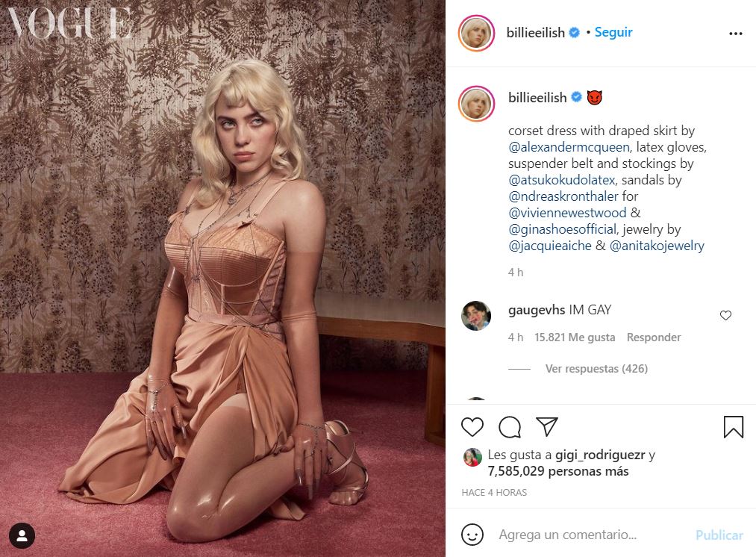Open gigi_rodriguezr profile from likes
Viewport: 756px width, 557px height.
(x=600, y=455)
